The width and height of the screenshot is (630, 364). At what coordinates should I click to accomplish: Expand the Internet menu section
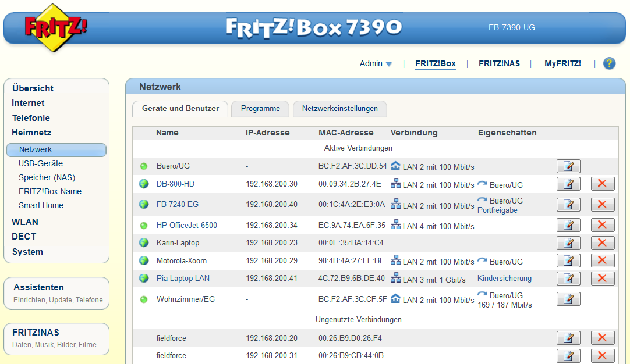pos(28,103)
